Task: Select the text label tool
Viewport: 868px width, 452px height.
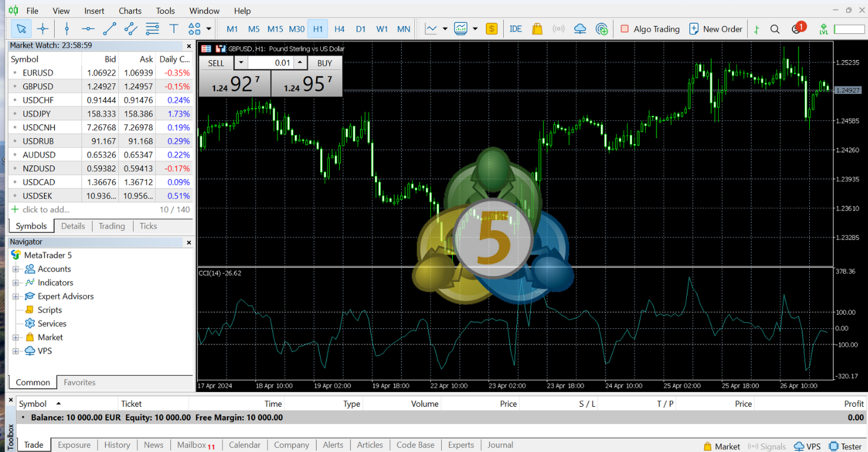Action: tap(173, 29)
